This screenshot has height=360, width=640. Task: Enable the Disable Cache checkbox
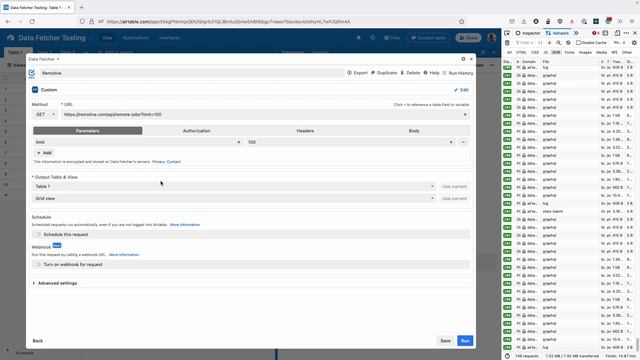[x=578, y=42]
